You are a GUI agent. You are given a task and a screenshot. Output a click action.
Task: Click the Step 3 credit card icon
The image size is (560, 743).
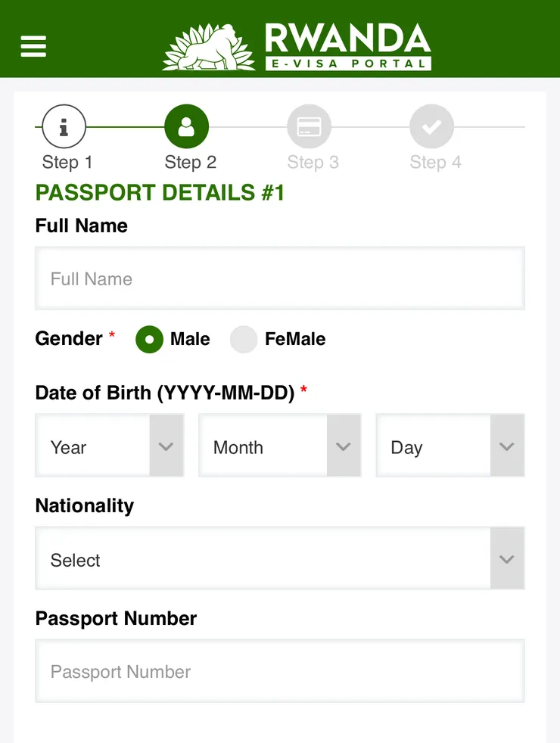tap(309, 126)
